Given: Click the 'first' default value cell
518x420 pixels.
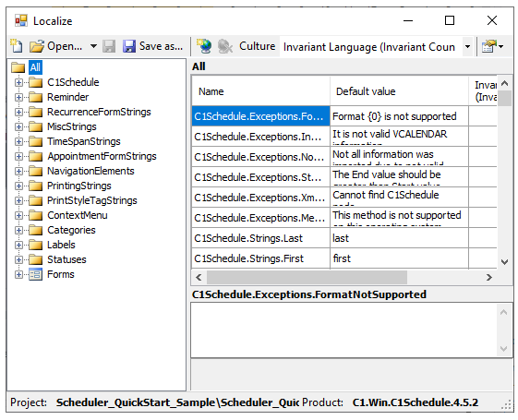Looking at the screenshot, I should (399, 258).
